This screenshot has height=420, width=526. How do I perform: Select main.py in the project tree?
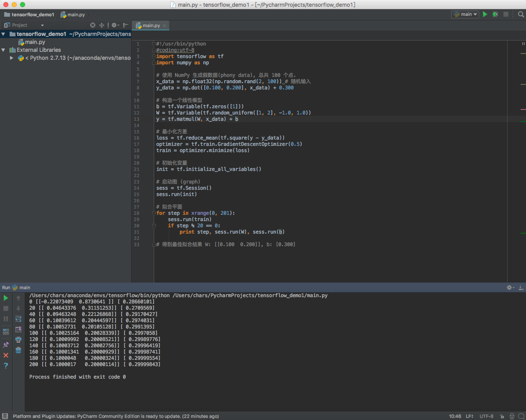[x=32, y=42]
